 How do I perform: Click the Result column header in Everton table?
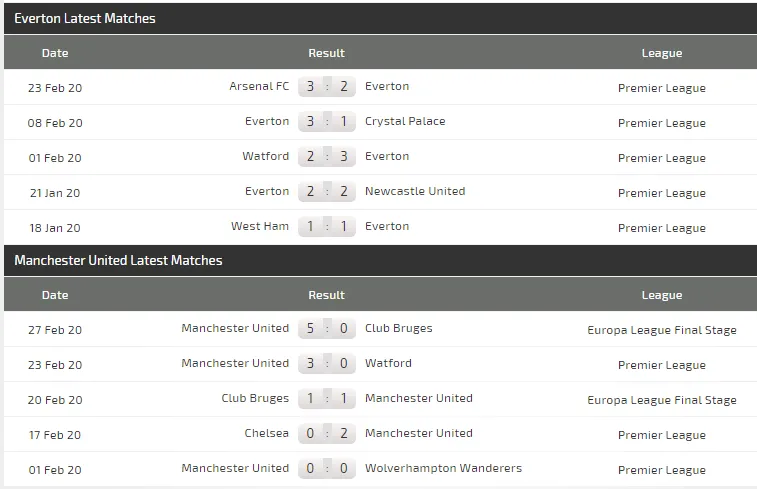tap(326, 53)
